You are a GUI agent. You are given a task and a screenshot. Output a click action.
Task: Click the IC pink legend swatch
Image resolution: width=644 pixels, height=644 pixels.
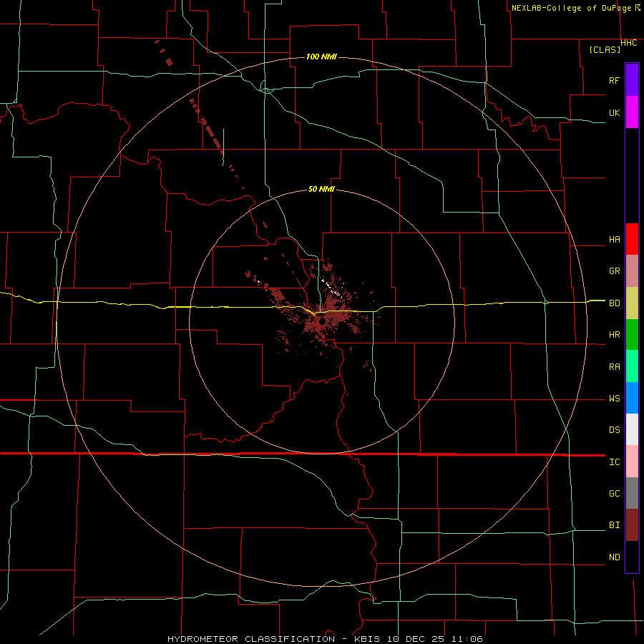point(632,462)
